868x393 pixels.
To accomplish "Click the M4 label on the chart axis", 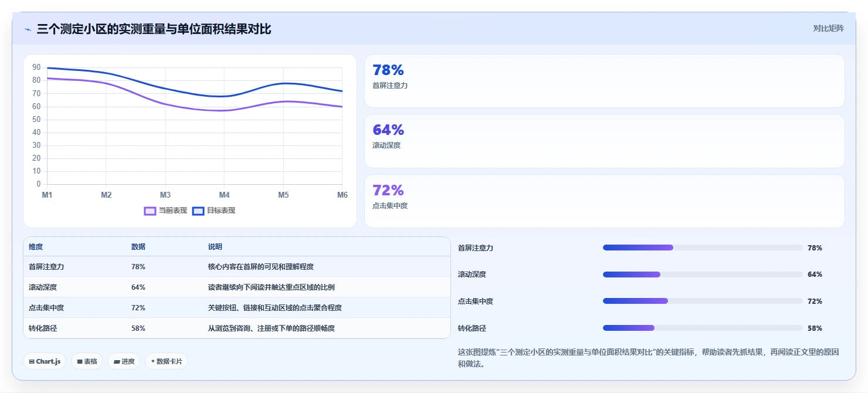I will [x=225, y=195].
